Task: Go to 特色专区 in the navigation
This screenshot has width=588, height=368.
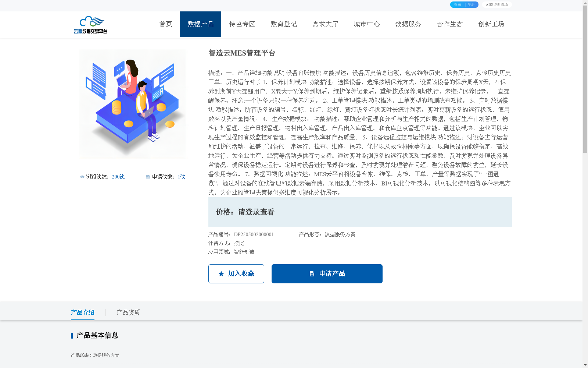Action: click(x=242, y=24)
